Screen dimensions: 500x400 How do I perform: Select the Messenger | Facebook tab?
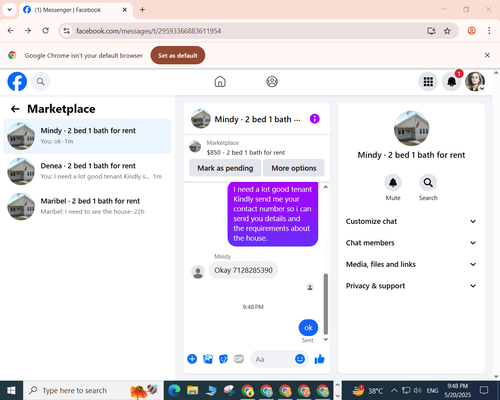[76, 10]
